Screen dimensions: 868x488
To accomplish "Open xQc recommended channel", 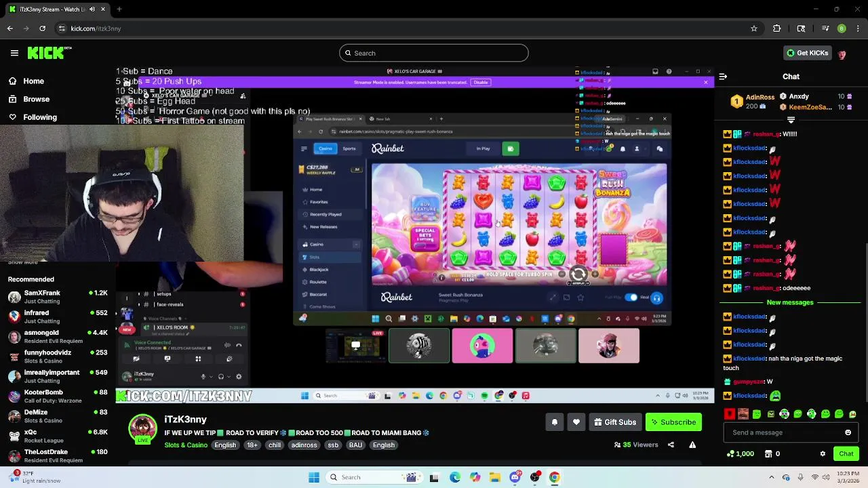I will (x=58, y=436).
